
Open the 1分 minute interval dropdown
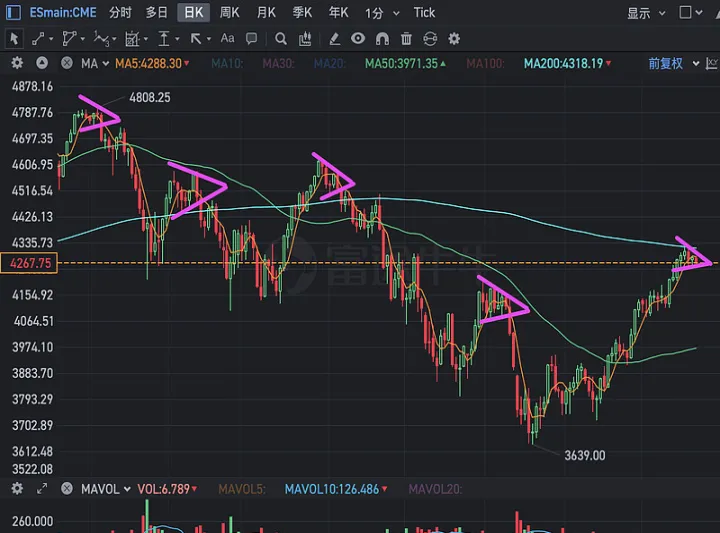382,13
